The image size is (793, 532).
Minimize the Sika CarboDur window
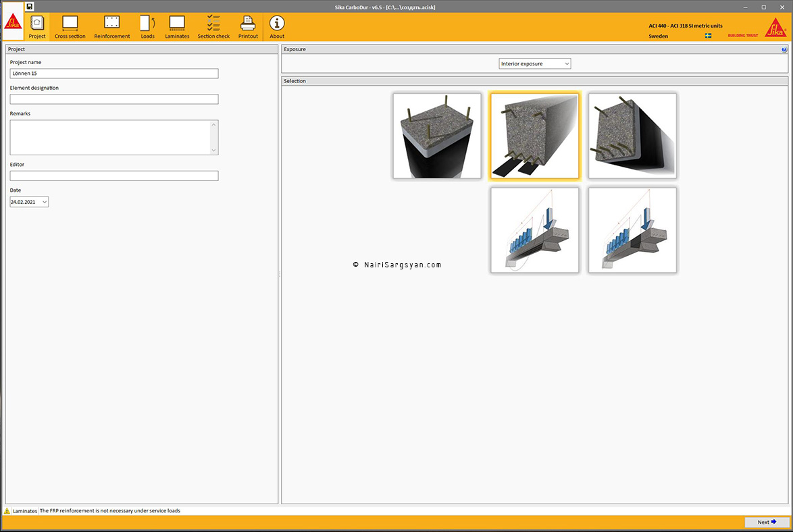pyautogui.click(x=746, y=7)
